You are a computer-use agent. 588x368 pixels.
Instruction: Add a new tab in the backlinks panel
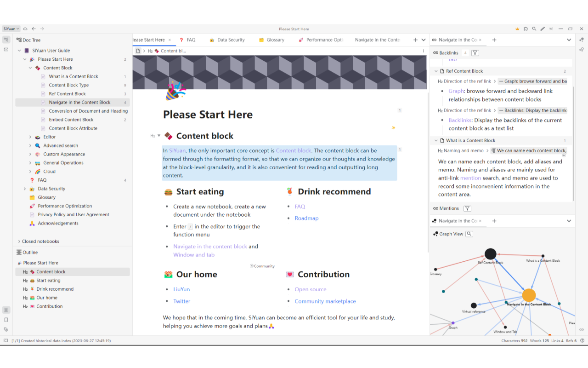(x=494, y=40)
